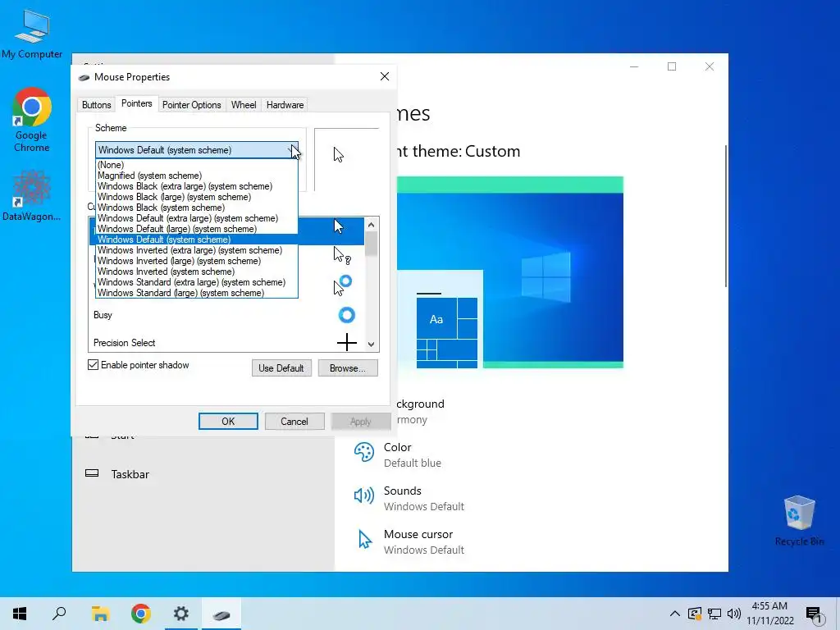
Task: Choose Windows Black (system scheme)
Action: 197,208
